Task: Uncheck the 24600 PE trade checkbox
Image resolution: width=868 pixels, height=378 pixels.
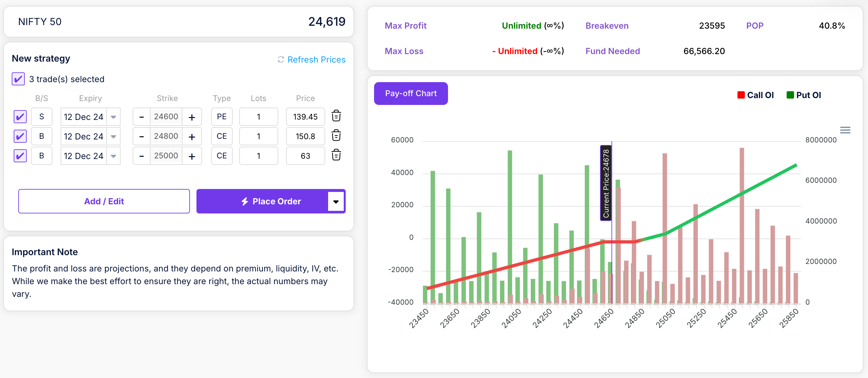Action: (x=20, y=117)
